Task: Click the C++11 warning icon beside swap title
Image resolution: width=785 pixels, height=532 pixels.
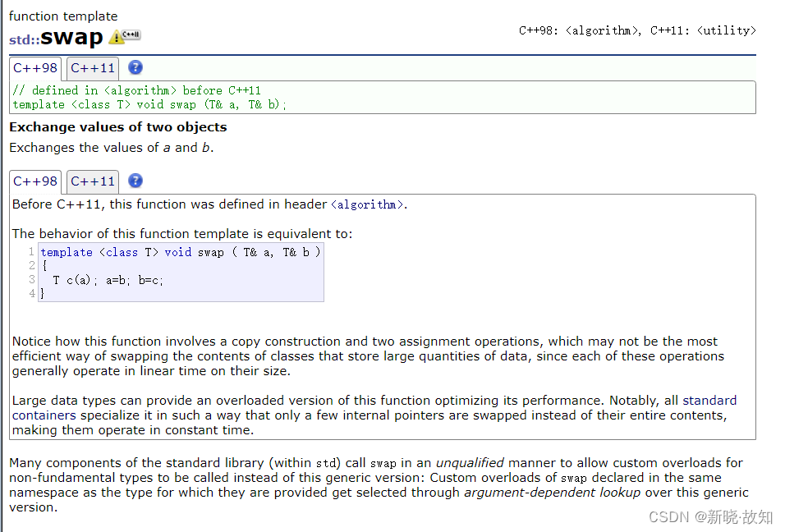Action: (124, 36)
